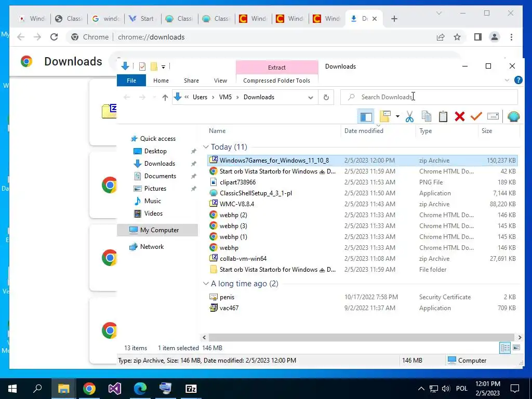Open Chrome three-dot menu
Image resolution: width=532 pixels, height=399 pixels.
[511, 37]
